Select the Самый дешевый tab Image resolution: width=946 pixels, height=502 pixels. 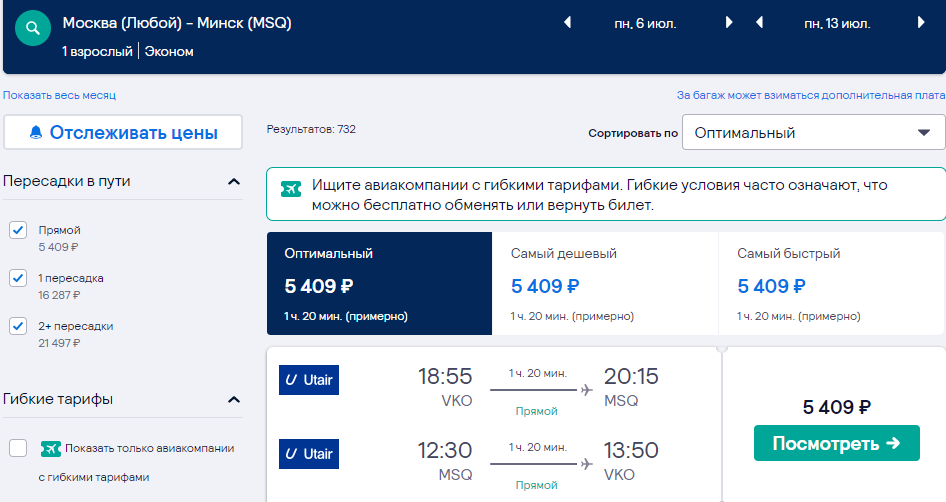[x=605, y=284]
